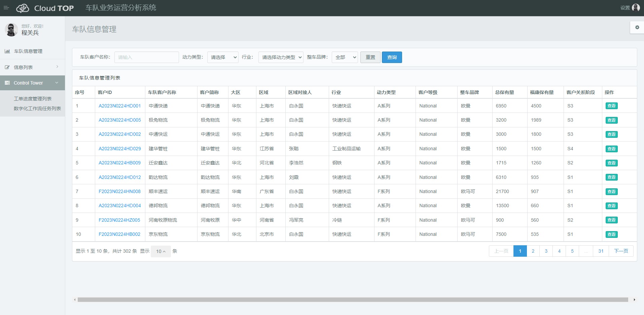Collapse the Control Tower menu

point(32,83)
